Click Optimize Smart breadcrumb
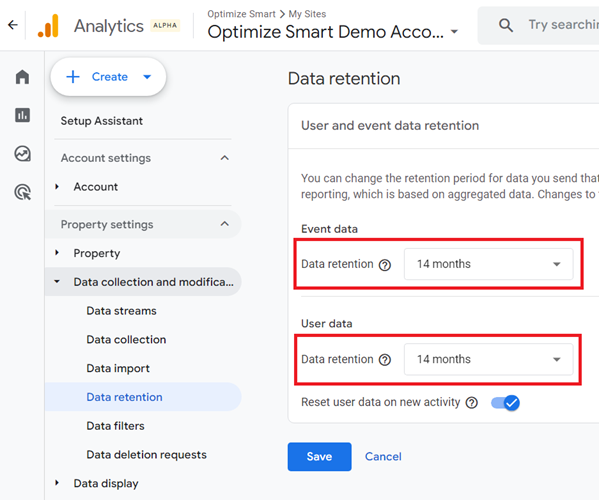The image size is (599, 500). [241, 14]
